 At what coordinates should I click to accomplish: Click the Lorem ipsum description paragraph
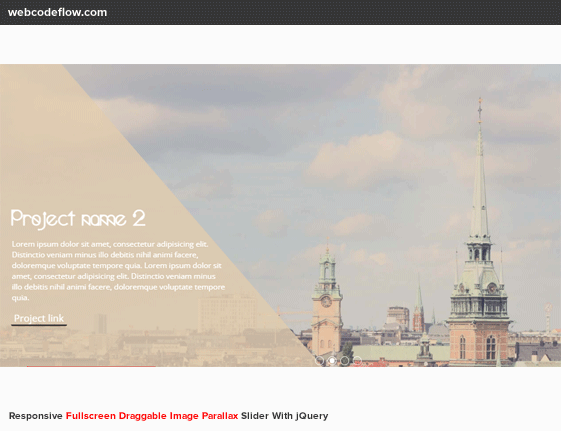(118, 271)
